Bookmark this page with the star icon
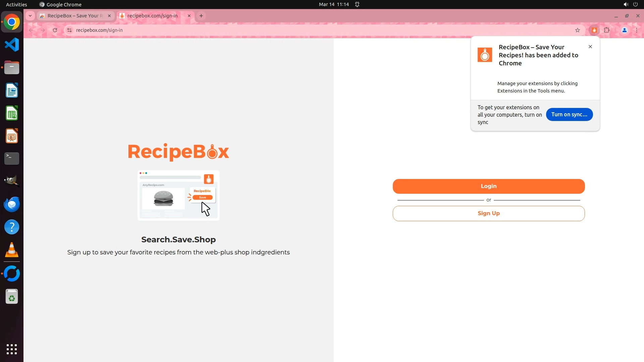 point(577,30)
